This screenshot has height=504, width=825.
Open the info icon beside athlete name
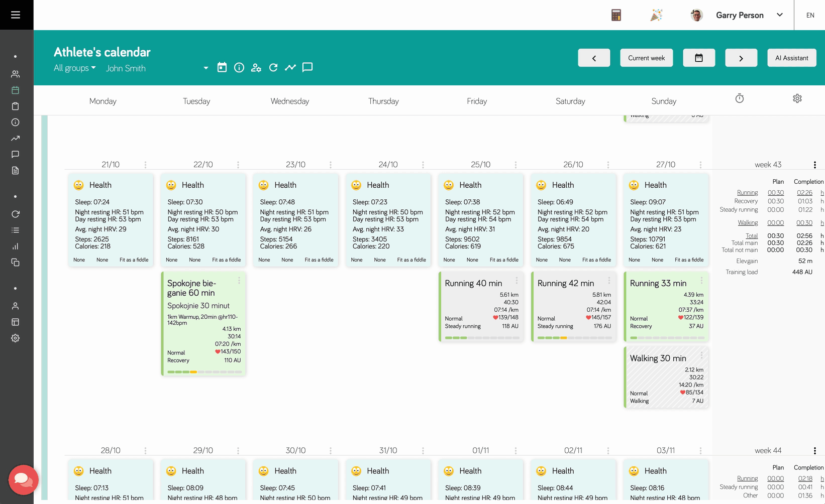click(239, 68)
